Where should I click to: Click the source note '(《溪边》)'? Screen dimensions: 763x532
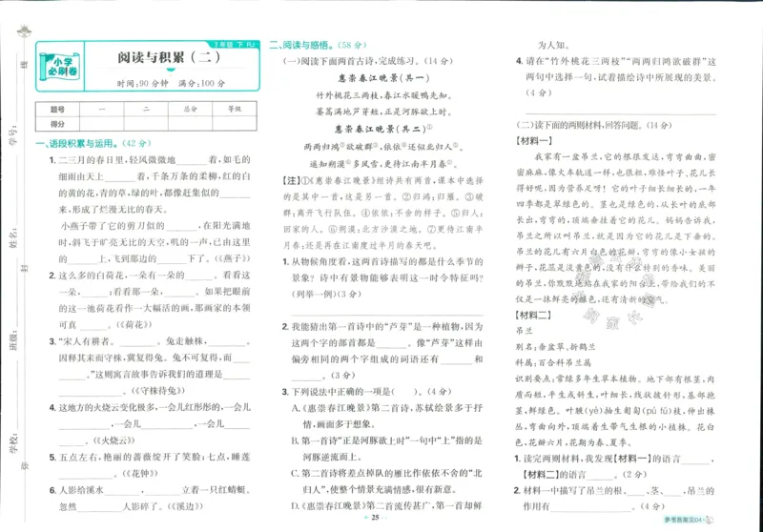(185, 506)
